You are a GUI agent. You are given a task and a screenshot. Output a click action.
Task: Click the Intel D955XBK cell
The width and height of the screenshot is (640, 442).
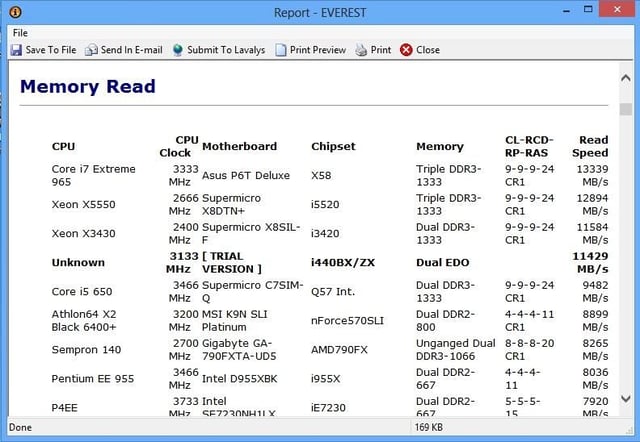pos(240,379)
